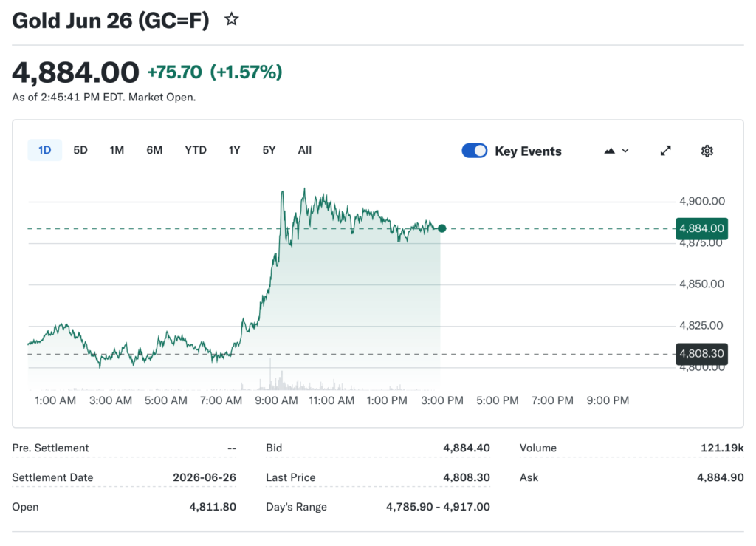This screenshot has width=756, height=546.
Task: Select the 1Y time range
Action: (234, 150)
